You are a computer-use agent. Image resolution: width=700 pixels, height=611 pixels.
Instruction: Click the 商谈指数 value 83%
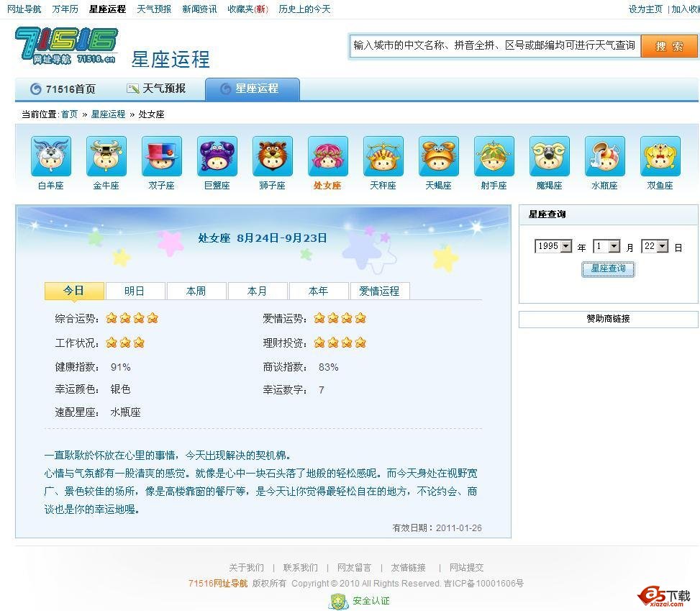[329, 367]
